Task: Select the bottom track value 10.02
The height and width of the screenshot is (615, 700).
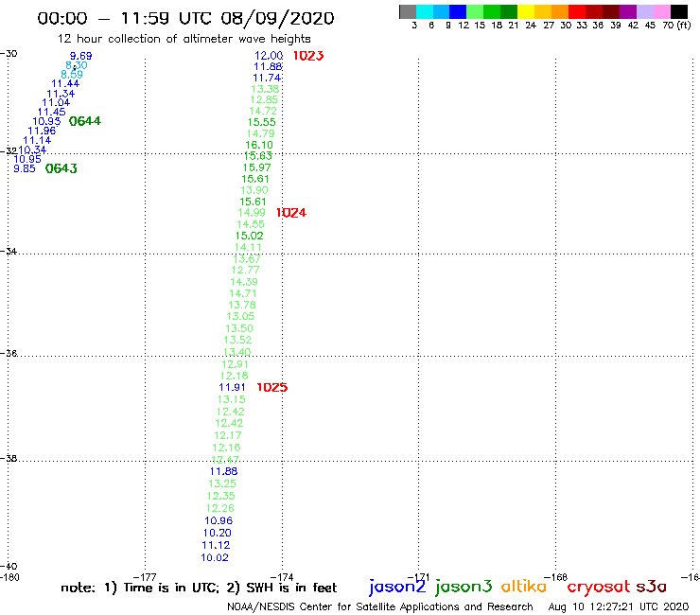Action: click(x=215, y=558)
